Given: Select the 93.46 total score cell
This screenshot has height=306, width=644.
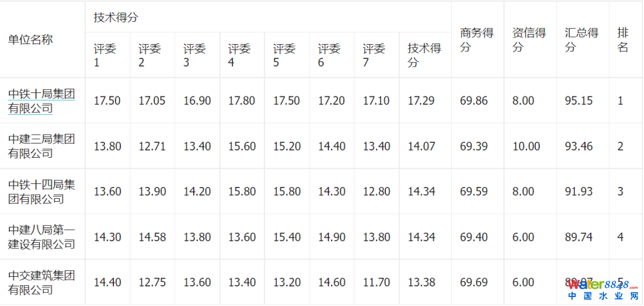Looking at the screenshot, I should point(578,146).
